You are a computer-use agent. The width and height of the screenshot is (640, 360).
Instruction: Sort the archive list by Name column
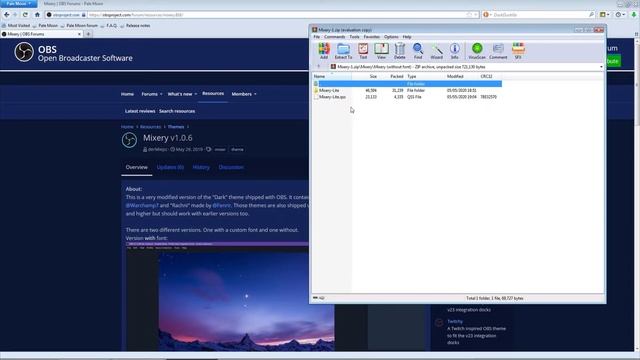[331, 76]
